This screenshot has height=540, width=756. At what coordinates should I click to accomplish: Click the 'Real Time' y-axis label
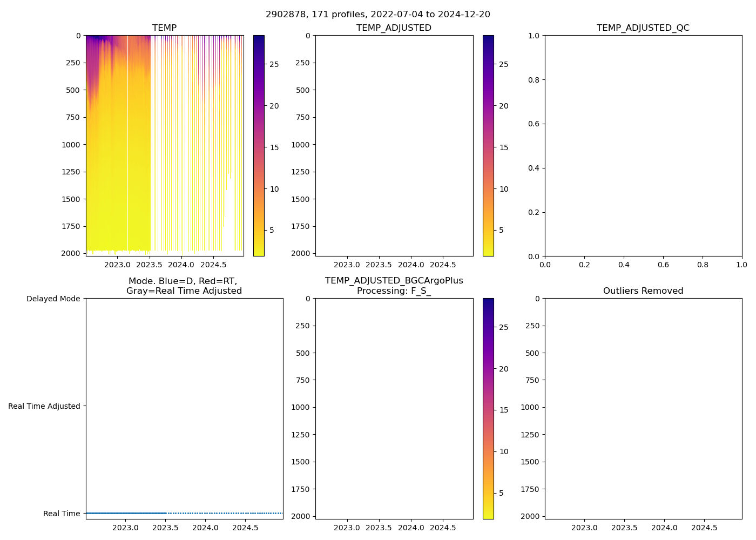[62, 514]
